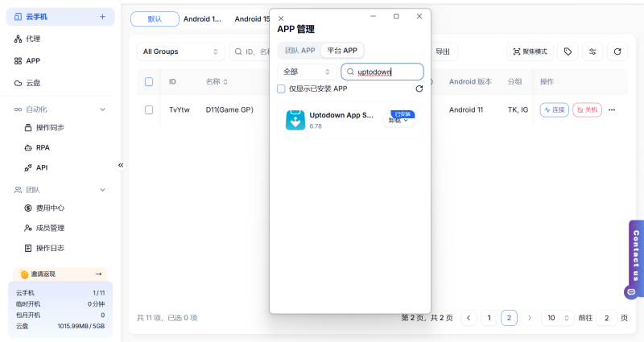Open the tag icon in toolbar
The width and height of the screenshot is (644, 342).
[x=568, y=52]
